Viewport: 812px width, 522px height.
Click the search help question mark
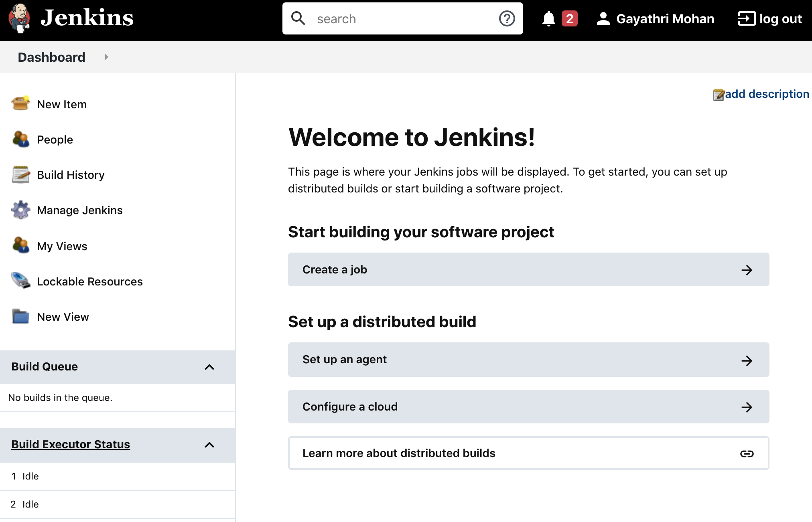[507, 18]
